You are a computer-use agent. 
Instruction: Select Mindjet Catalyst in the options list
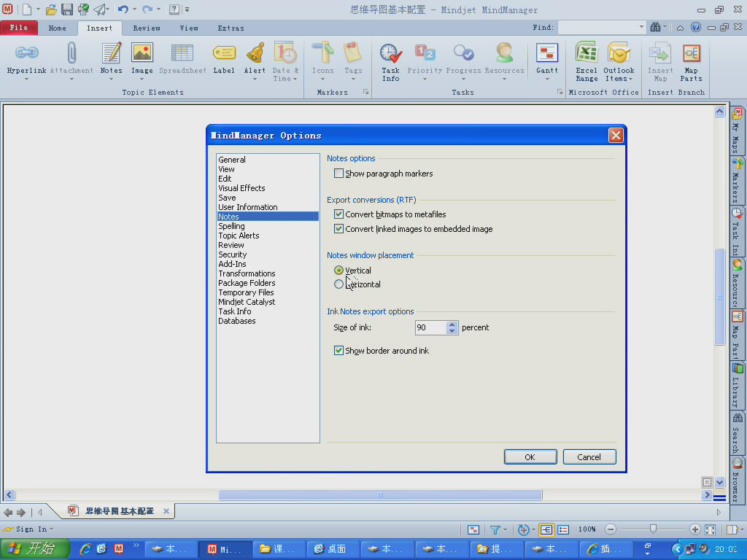click(247, 302)
